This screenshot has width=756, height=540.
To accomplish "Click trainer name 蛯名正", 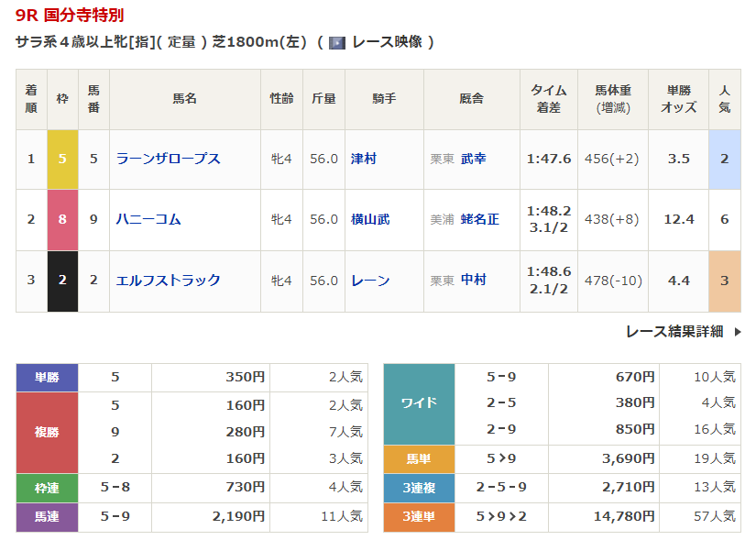I will coord(480,219).
